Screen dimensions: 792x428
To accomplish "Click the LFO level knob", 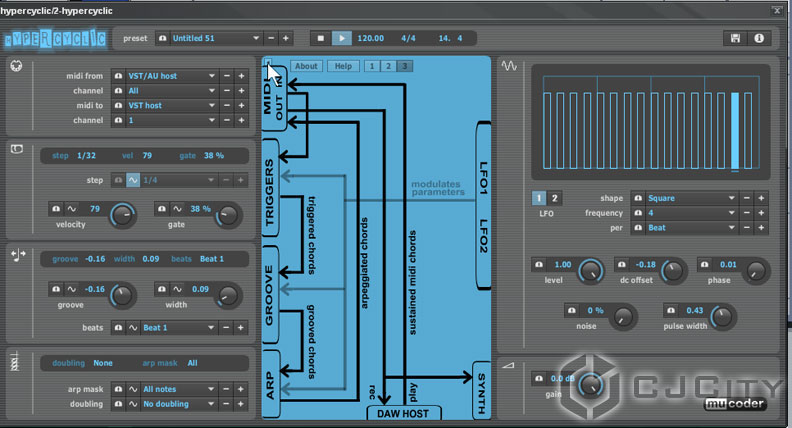I will click(591, 271).
